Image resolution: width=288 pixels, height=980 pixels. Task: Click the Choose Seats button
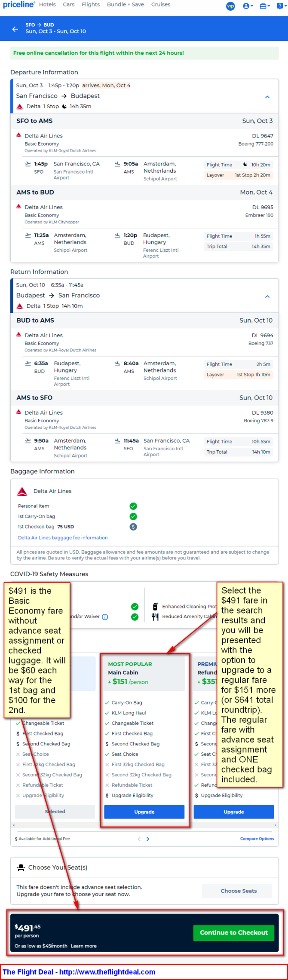[x=239, y=891]
